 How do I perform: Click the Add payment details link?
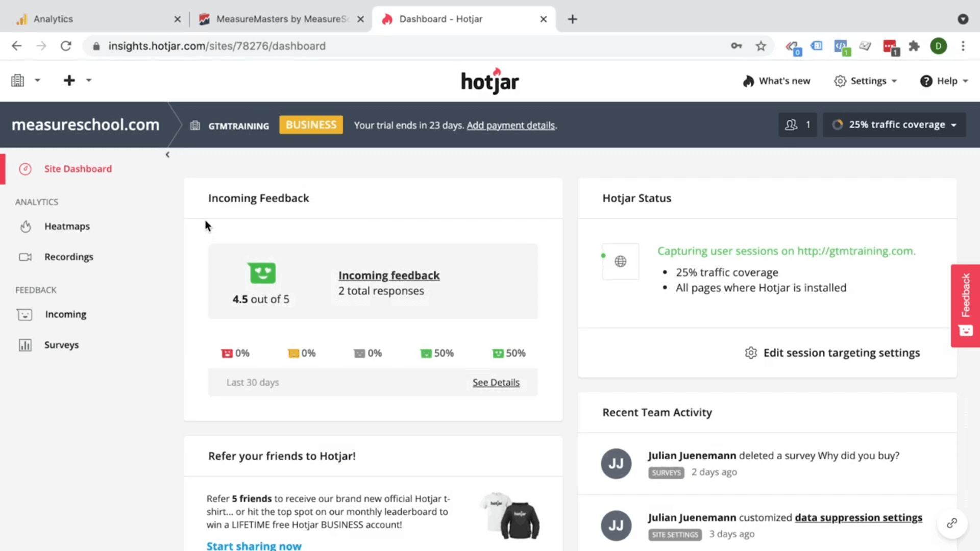coord(510,125)
